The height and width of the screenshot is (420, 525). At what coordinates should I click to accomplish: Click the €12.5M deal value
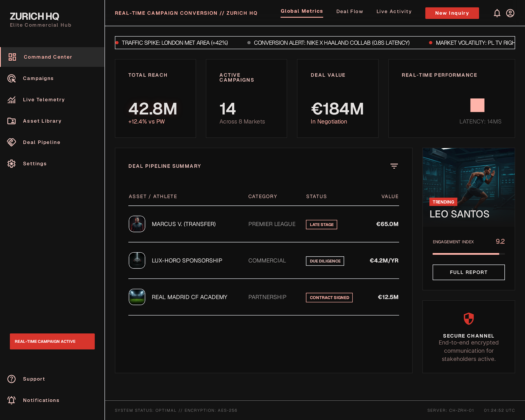[388, 297]
